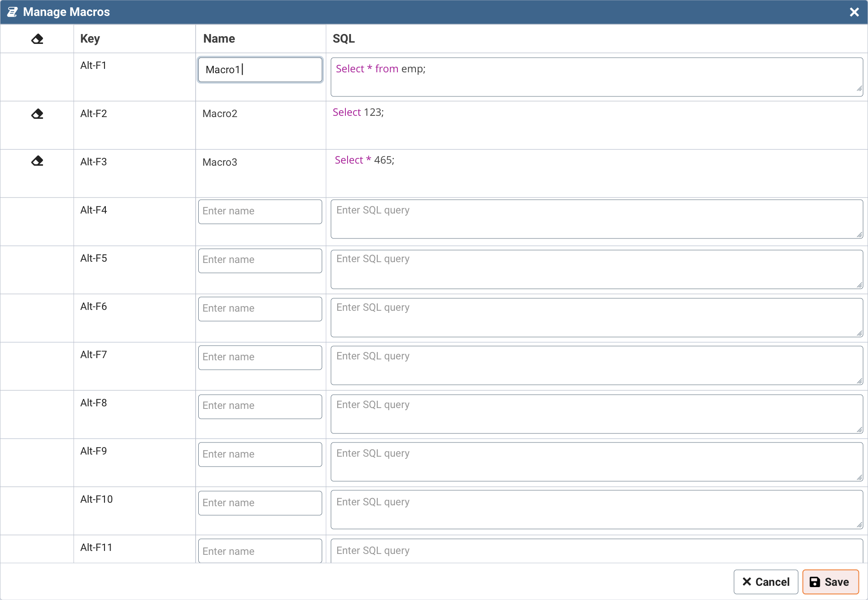Click the Cancel button
Screen dimensions: 868x600
click(766, 582)
